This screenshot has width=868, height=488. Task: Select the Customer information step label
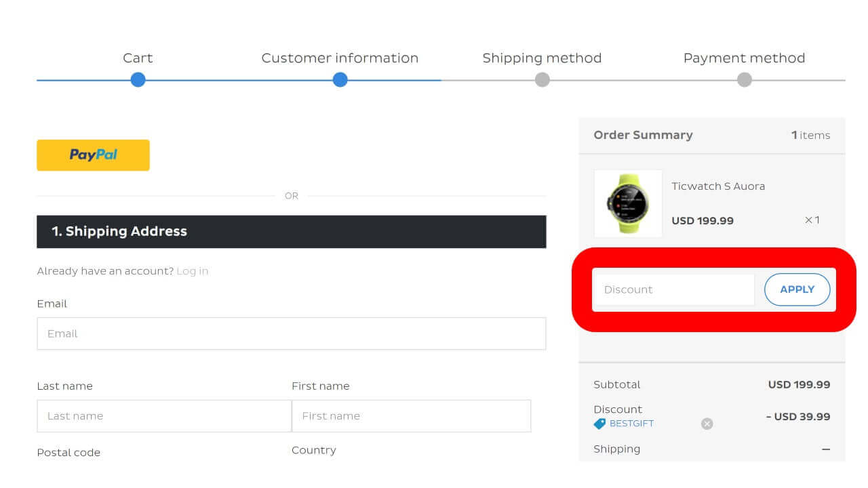(x=340, y=58)
